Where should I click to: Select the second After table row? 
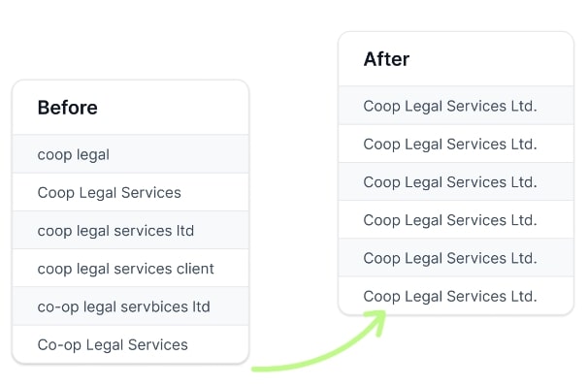pyautogui.click(x=456, y=144)
